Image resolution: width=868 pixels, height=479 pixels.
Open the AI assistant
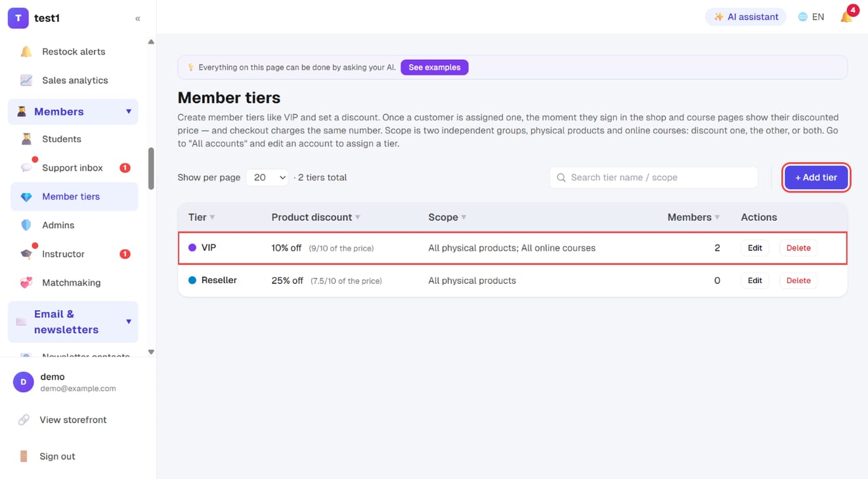tap(746, 17)
